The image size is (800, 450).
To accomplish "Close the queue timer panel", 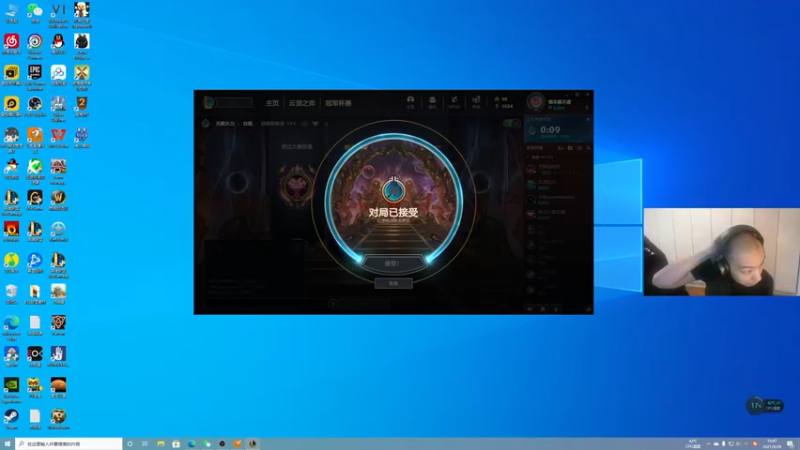I will click(588, 119).
